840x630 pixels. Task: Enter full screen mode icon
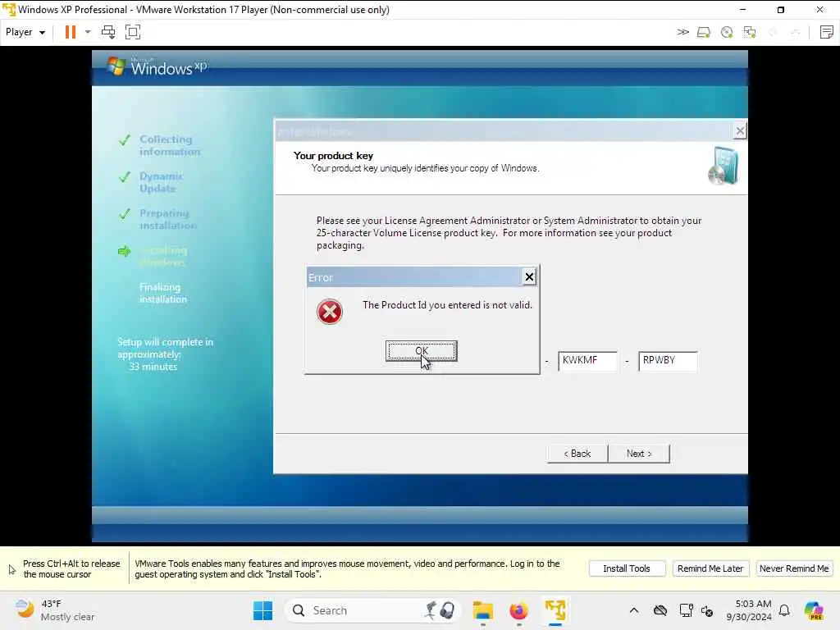(x=132, y=32)
